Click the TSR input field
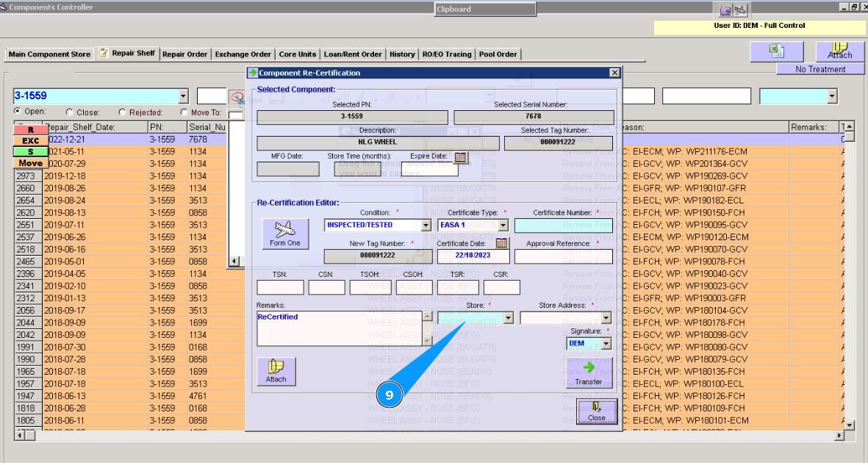 pos(458,287)
